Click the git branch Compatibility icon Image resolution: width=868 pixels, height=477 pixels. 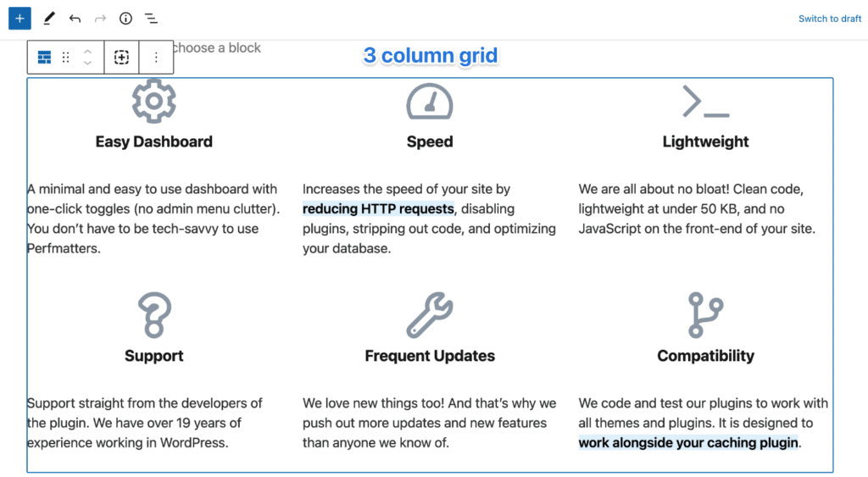coord(706,315)
